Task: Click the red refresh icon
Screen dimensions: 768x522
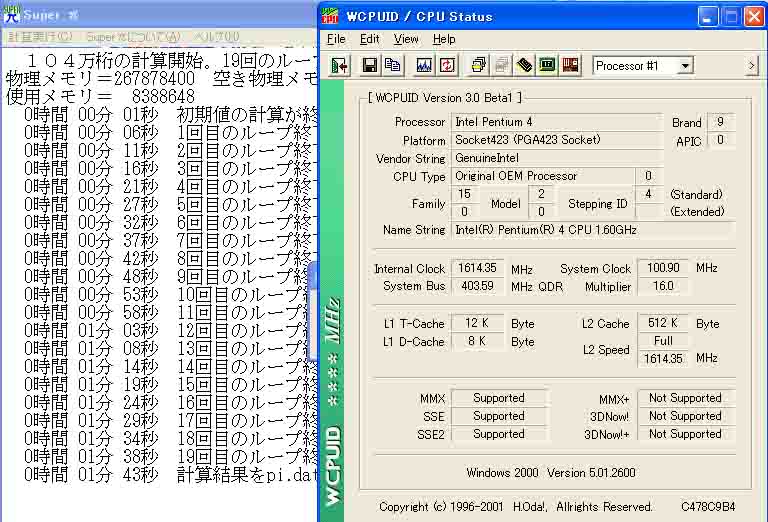Action: coord(447,65)
